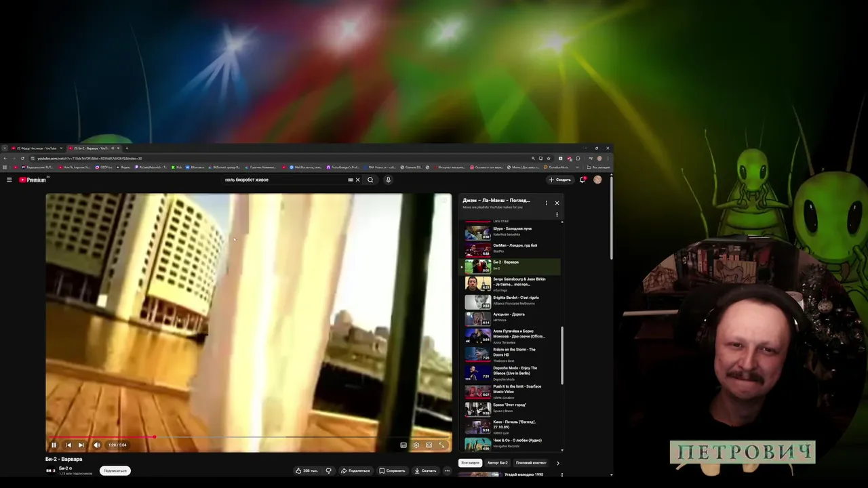Play Алла Пугачёва и Борис Моисеев track
Image resolution: width=868 pixels, height=488 pixels.
point(512,336)
